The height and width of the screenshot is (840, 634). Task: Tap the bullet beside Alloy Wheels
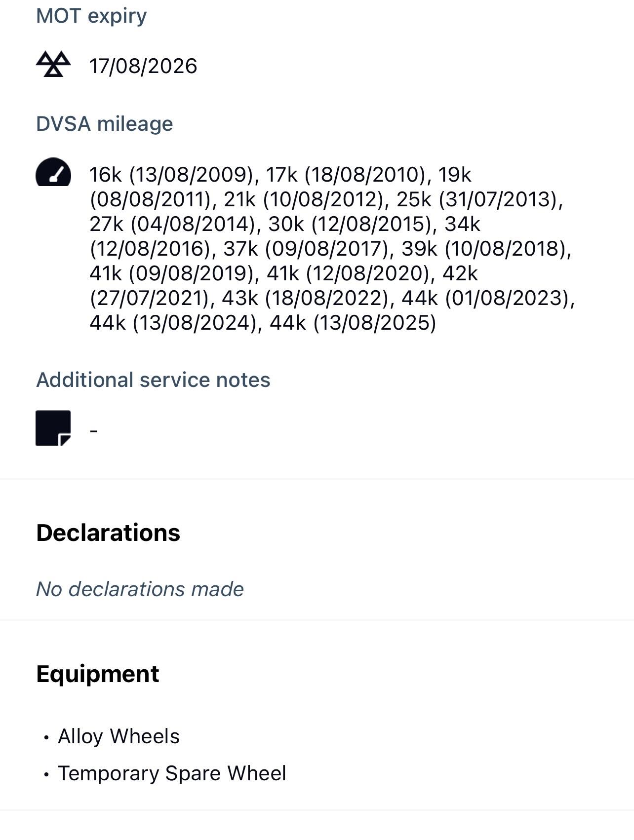(x=46, y=738)
